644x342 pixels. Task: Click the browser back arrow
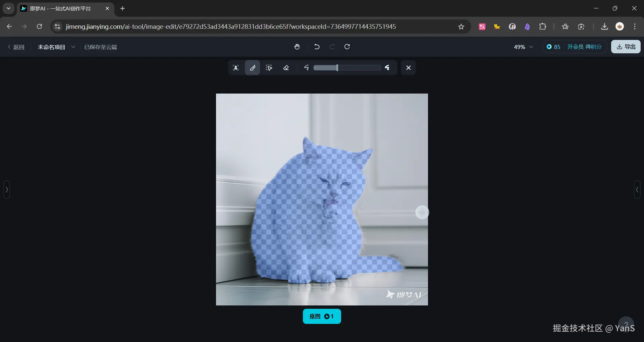point(9,26)
